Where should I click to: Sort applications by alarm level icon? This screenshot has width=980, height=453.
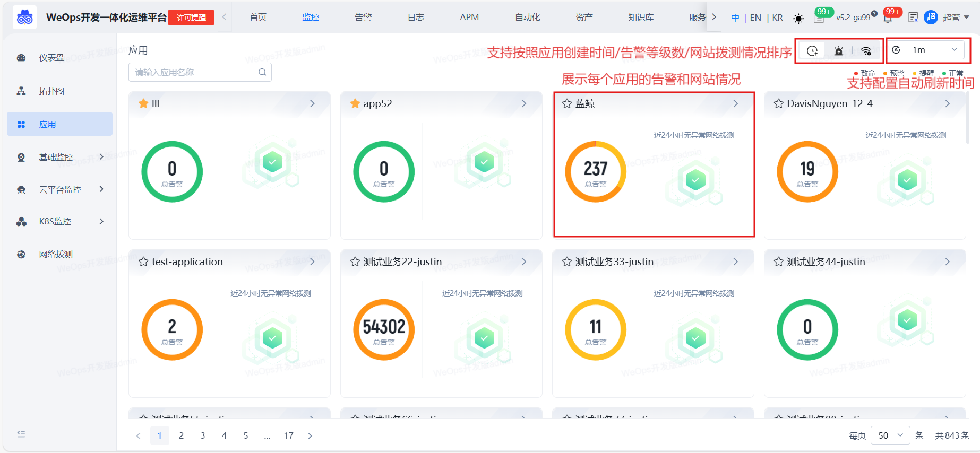tap(839, 51)
